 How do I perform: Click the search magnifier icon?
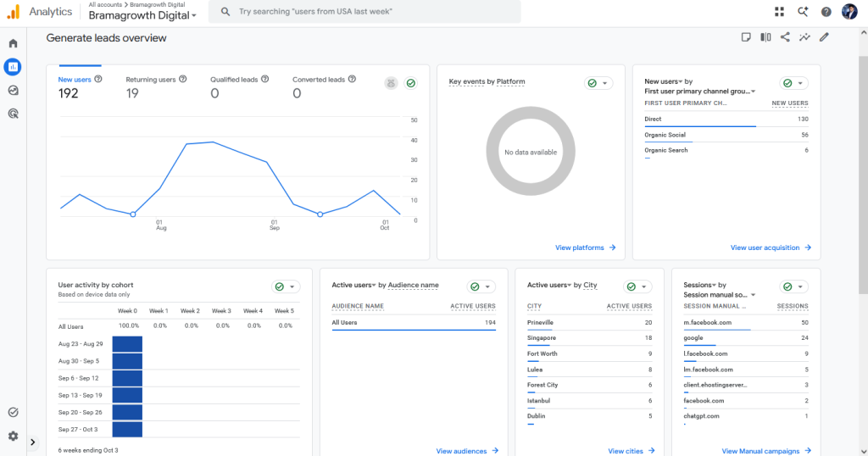coord(225,12)
